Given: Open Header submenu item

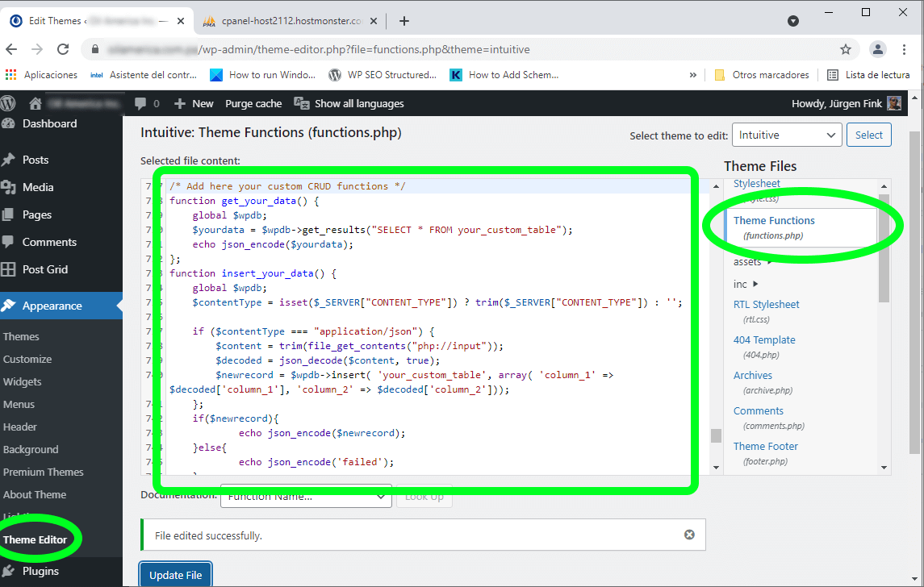Looking at the screenshot, I should (20, 427).
